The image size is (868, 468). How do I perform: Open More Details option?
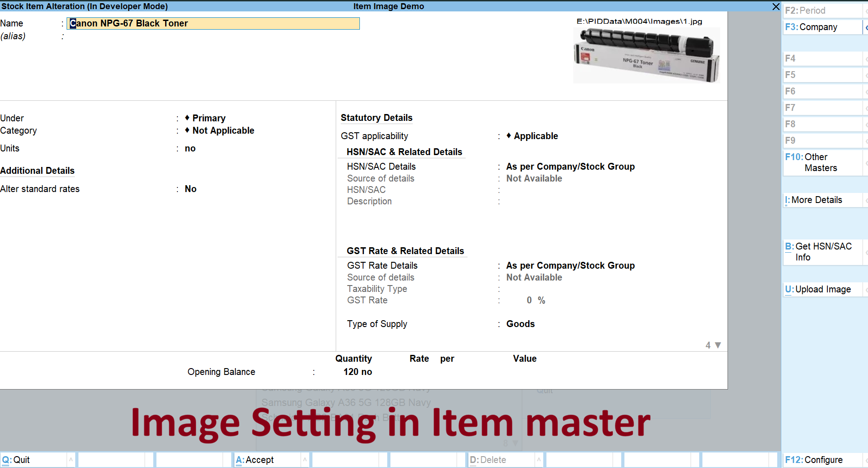[x=822, y=200]
